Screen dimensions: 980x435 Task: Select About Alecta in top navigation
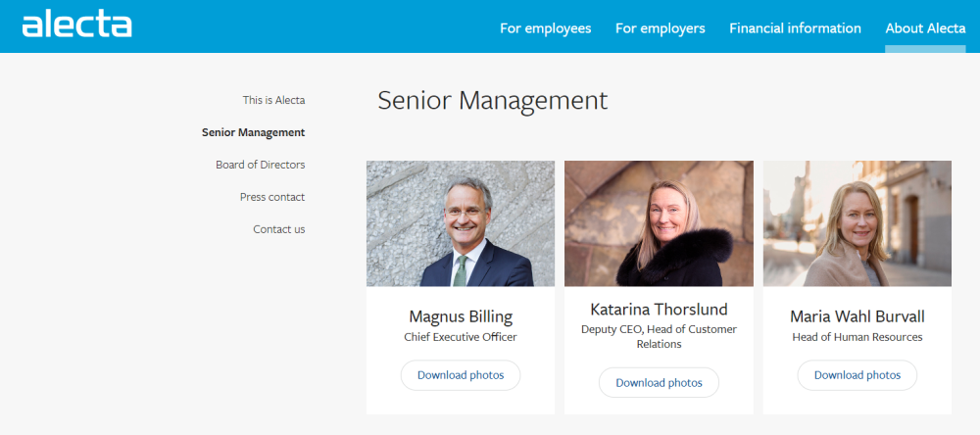925,28
